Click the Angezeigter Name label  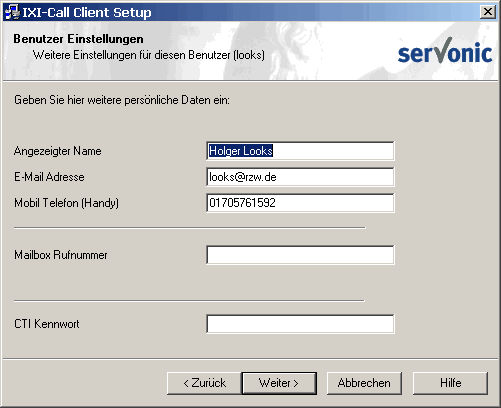pos(58,151)
